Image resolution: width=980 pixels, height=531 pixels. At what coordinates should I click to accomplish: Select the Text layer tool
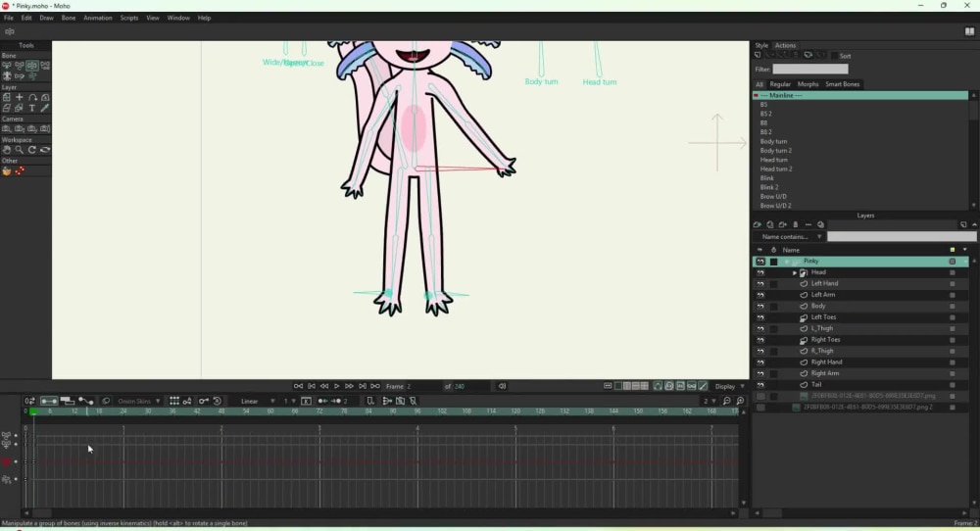coord(32,108)
